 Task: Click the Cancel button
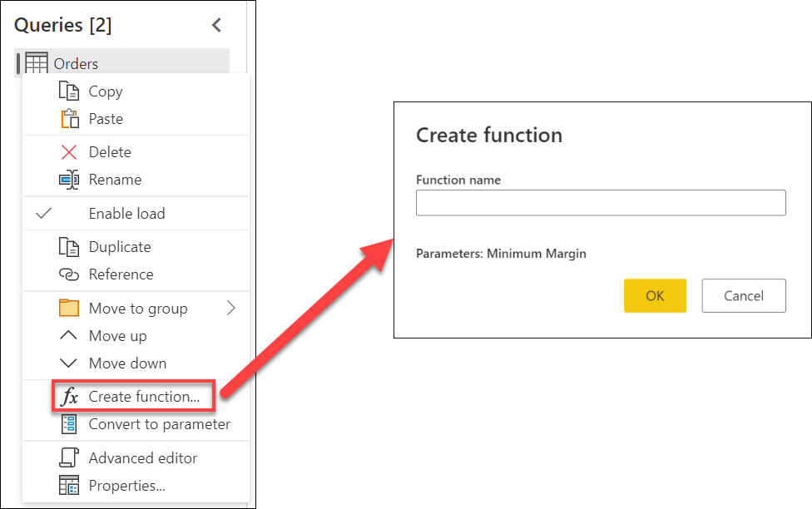pos(744,295)
